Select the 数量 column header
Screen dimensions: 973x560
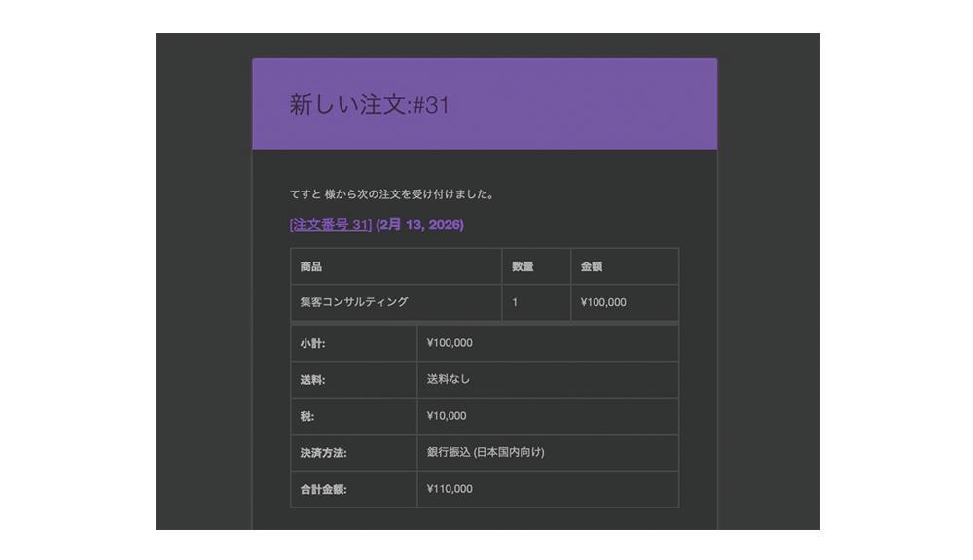523,266
